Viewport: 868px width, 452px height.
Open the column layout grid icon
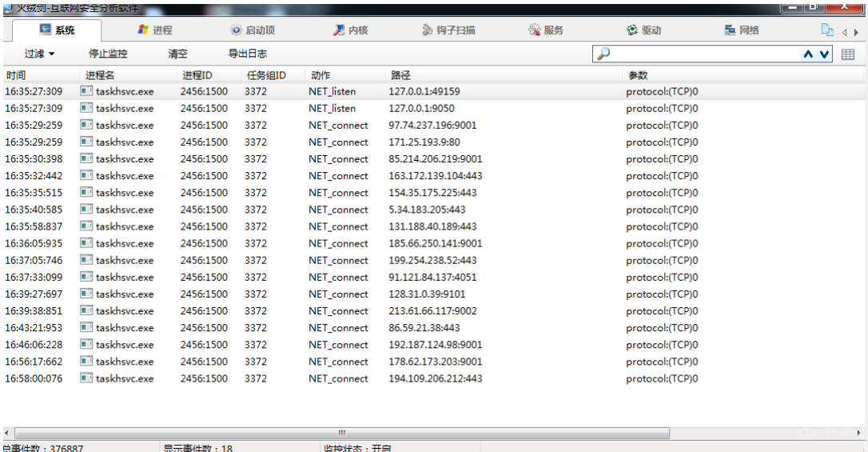[x=847, y=54]
